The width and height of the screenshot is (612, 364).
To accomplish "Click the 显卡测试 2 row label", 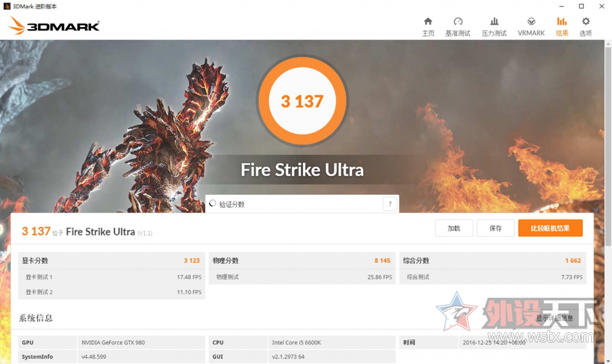I will click(39, 292).
